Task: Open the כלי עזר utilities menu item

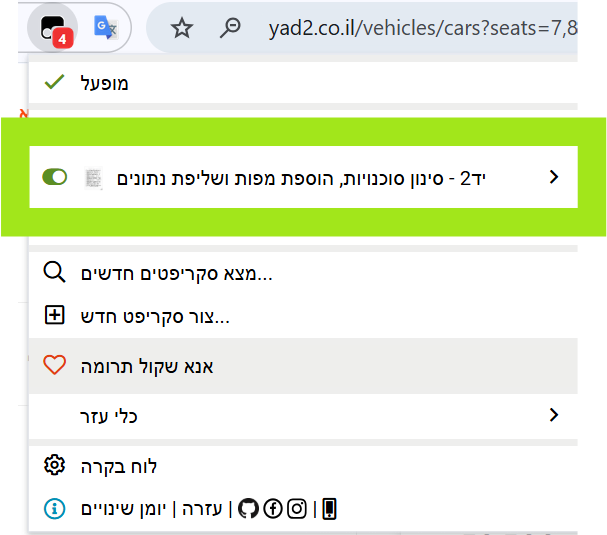Action: [x=304, y=416]
